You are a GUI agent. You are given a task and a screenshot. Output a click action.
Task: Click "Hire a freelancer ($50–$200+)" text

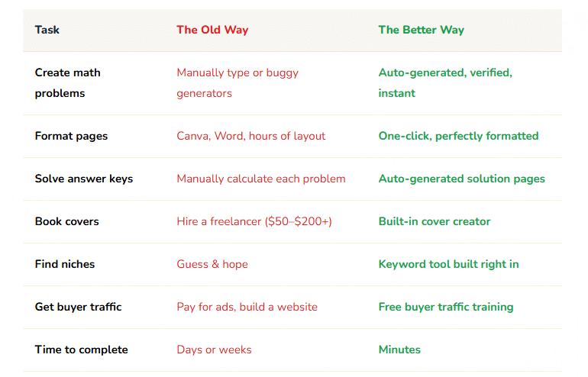pyautogui.click(x=254, y=221)
